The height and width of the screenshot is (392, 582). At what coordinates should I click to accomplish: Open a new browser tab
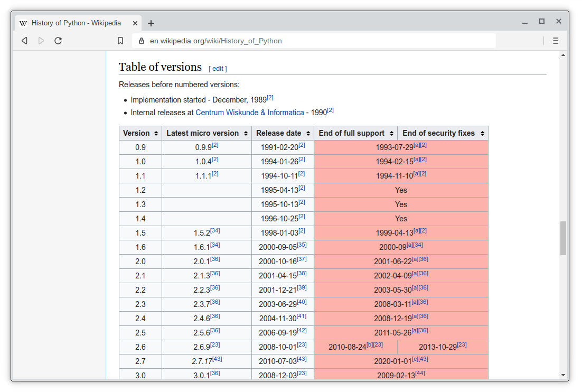click(151, 23)
